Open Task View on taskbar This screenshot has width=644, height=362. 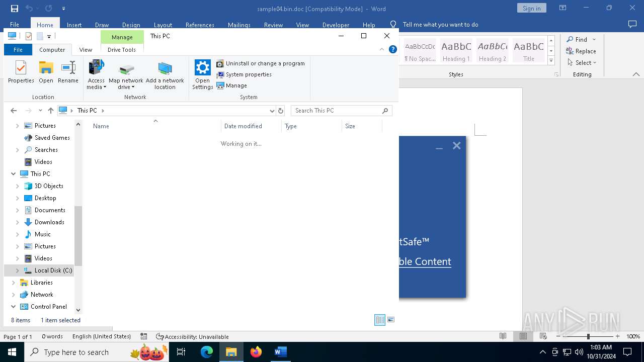(182, 352)
